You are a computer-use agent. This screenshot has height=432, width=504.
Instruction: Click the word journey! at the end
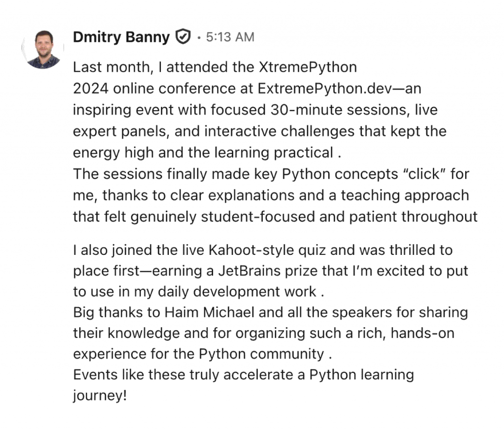click(x=99, y=396)
